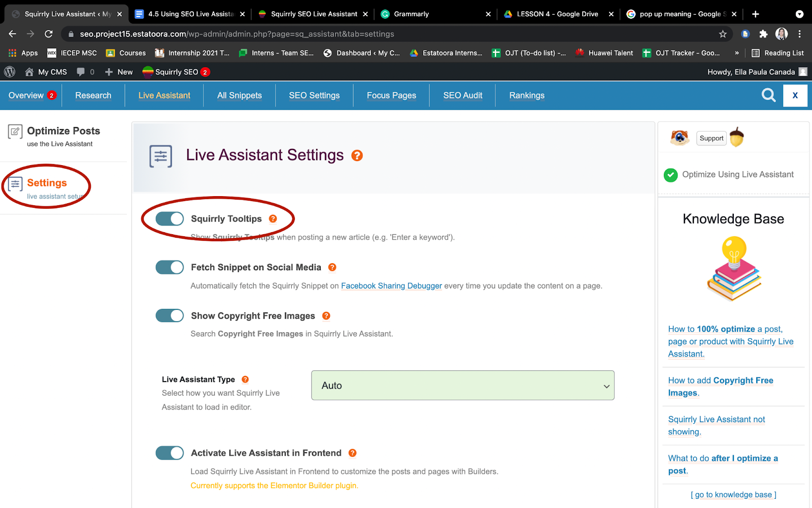The width and height of the screenshot is (812, 508).
Task: Click help icon next to Squirrly Tooltips
Action: pos(273,219)
